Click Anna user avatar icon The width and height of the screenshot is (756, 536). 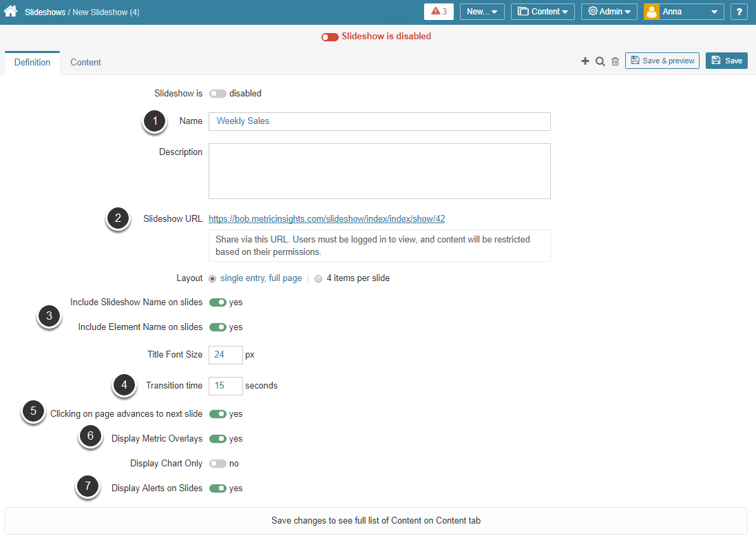click(651, 12)
